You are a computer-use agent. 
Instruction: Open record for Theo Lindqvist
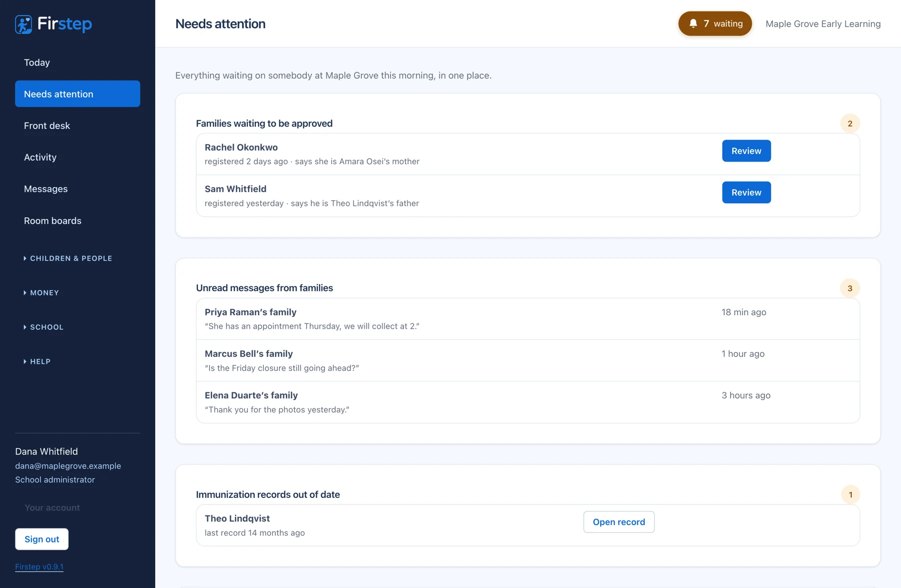619,522
